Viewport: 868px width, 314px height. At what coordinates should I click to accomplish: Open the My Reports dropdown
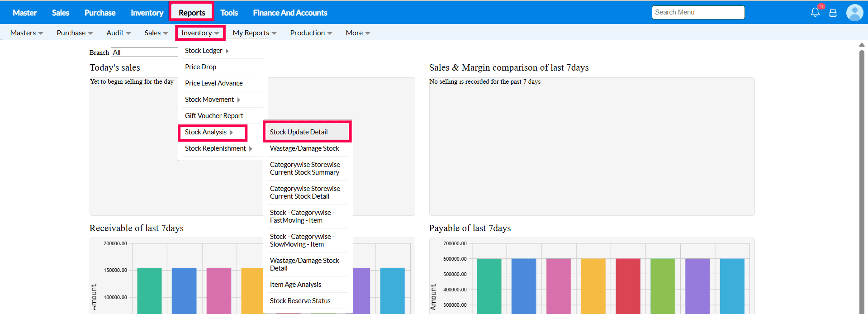pyautogui.click(x=254, y=33)
